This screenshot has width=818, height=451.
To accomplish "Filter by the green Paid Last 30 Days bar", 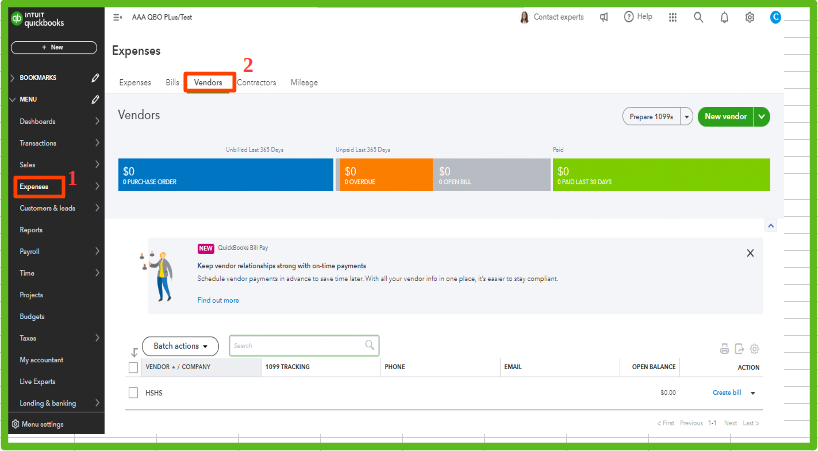I will [661, 175].
